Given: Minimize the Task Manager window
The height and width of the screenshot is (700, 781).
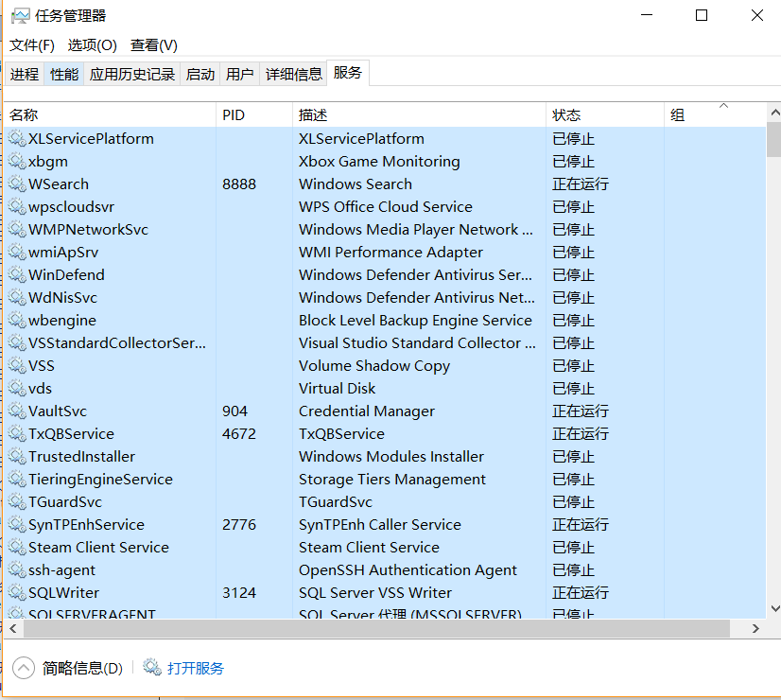Looking at the screenshot, I should pos(647,15).
